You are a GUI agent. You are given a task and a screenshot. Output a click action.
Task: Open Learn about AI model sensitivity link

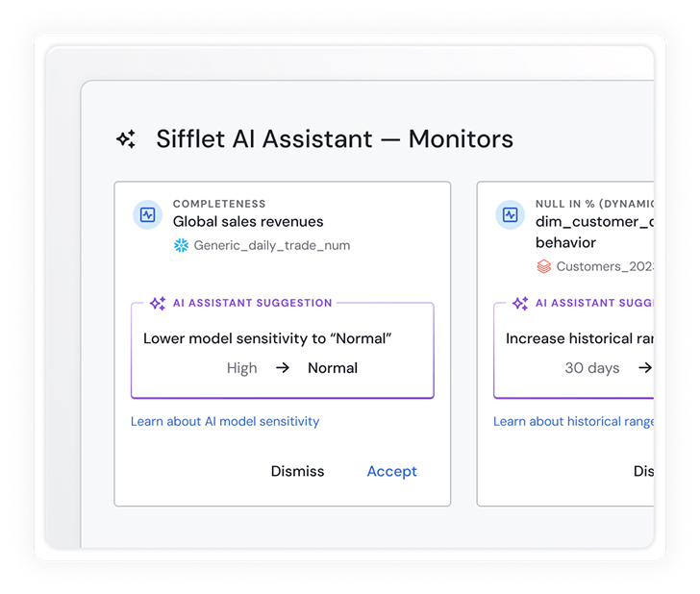click(225, 421)
